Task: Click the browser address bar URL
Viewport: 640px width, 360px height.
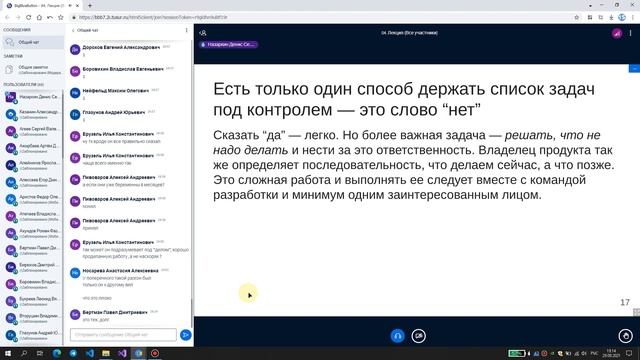Action: 153,18
